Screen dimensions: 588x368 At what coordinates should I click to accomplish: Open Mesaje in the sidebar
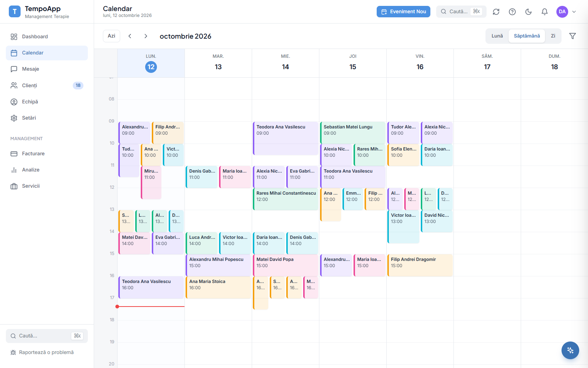click(x=47, y=69)
